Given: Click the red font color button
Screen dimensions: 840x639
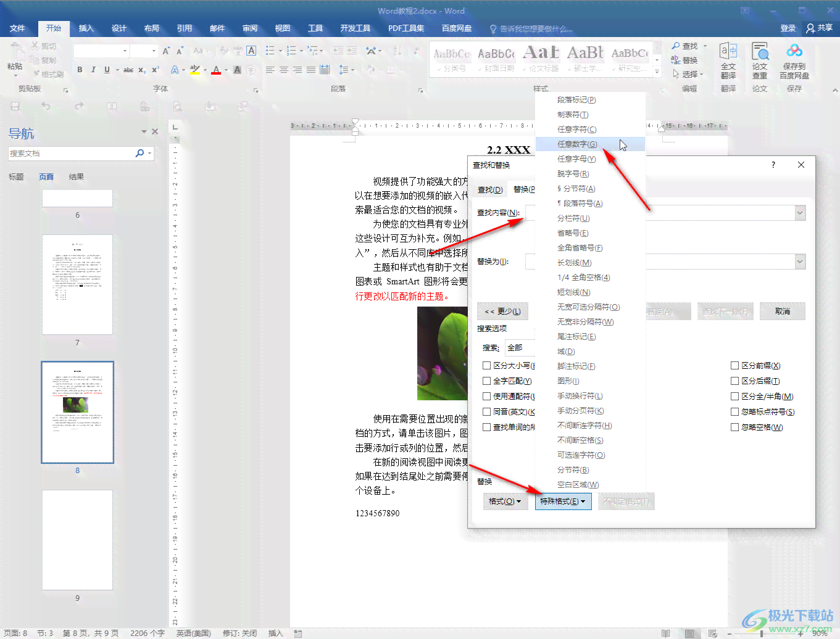Looking at the screenshot, I should click(x=216, y=70).
